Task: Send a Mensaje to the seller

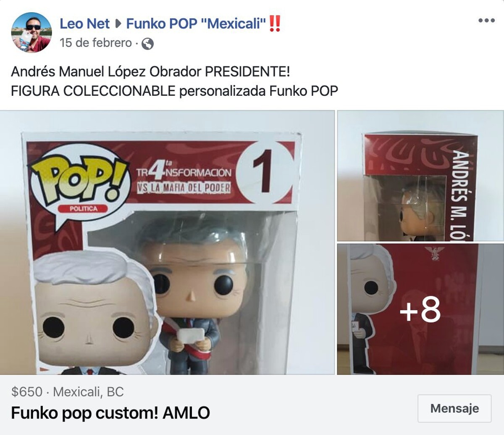Action: 454,408
